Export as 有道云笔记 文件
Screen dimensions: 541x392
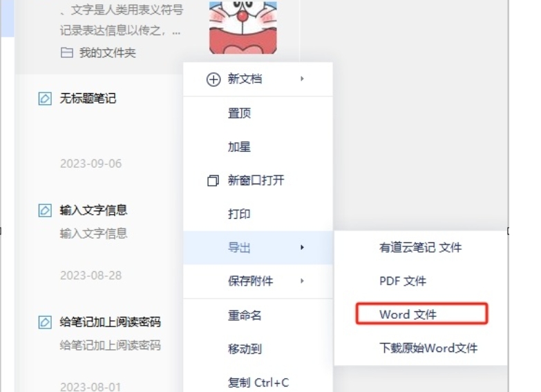pos(421,248)
